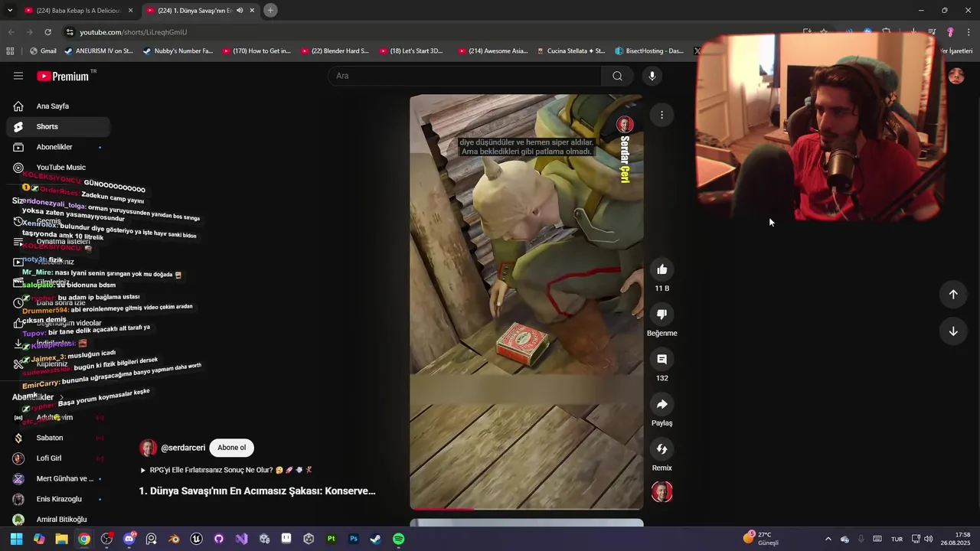Open the comments (132) panel
This screenshot has height=551, width=980.
(x=662, y=359)
